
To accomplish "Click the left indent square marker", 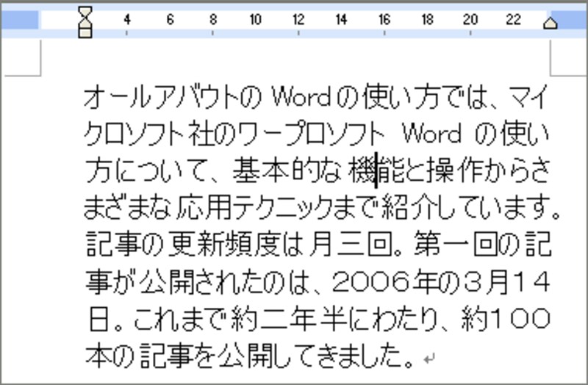I will point(85,33).
